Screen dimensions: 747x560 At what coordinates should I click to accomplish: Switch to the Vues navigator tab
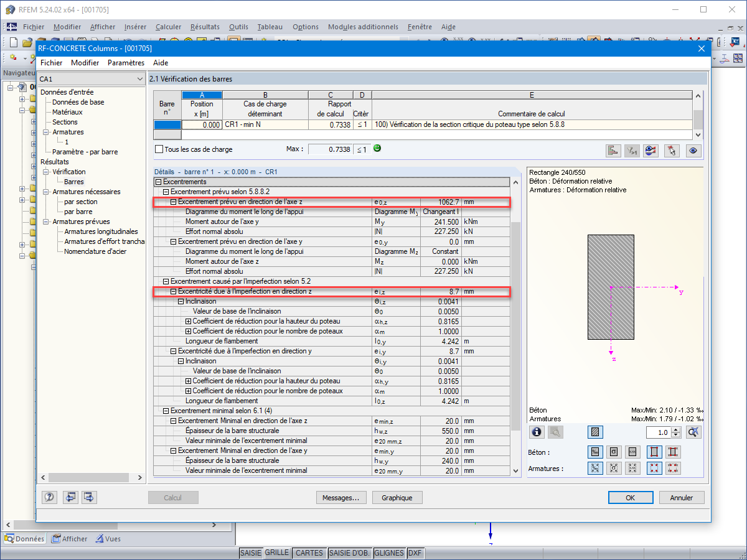coord(108,539)
